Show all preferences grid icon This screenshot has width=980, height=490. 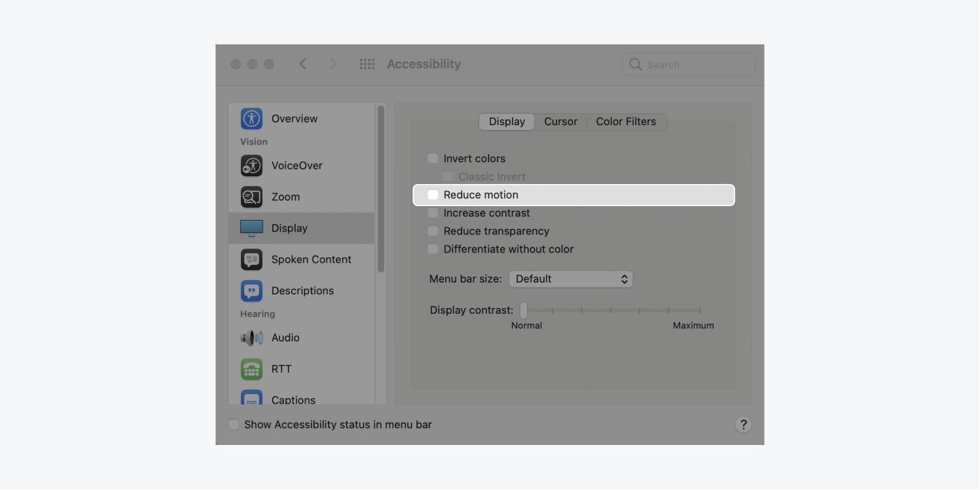point(367,65)
